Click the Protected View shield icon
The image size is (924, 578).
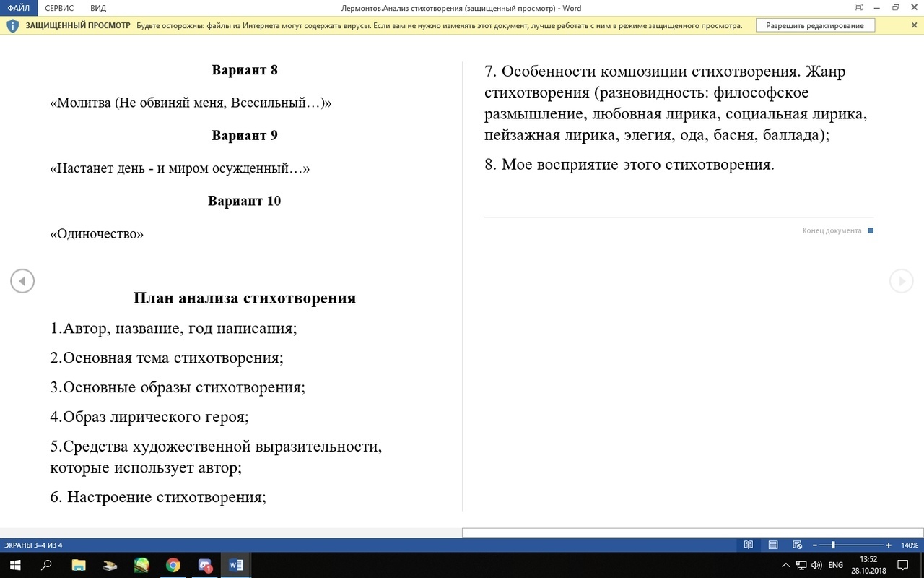(x=12, y=25)
